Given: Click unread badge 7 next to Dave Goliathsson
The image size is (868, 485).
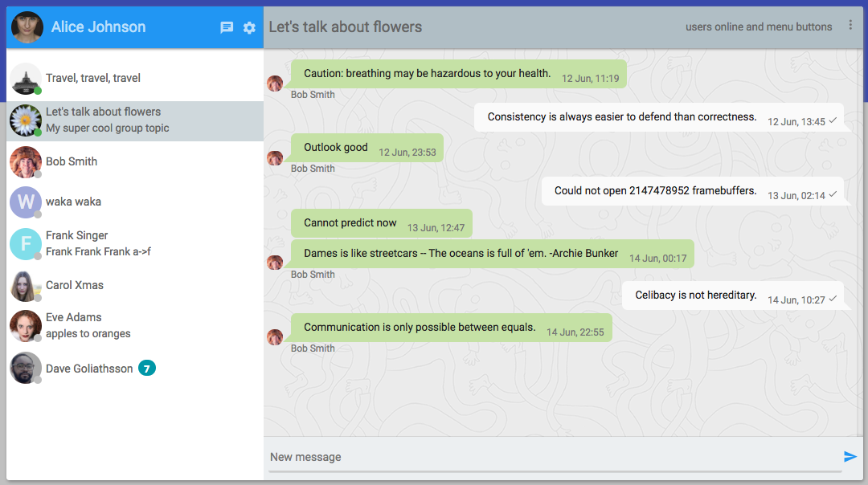Looking at the screenshot, I should (x=147, y=369).
